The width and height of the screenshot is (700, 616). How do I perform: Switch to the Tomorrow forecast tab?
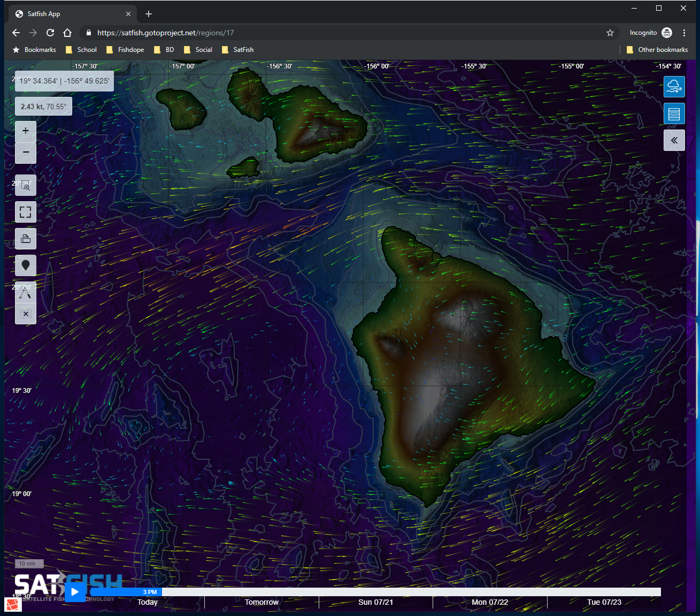pos(261,602)
